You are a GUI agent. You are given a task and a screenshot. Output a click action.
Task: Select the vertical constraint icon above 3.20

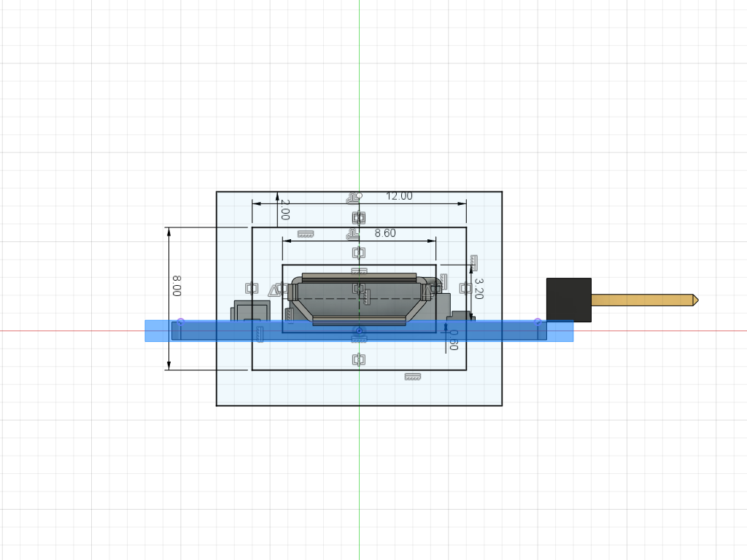coord(473,261)
